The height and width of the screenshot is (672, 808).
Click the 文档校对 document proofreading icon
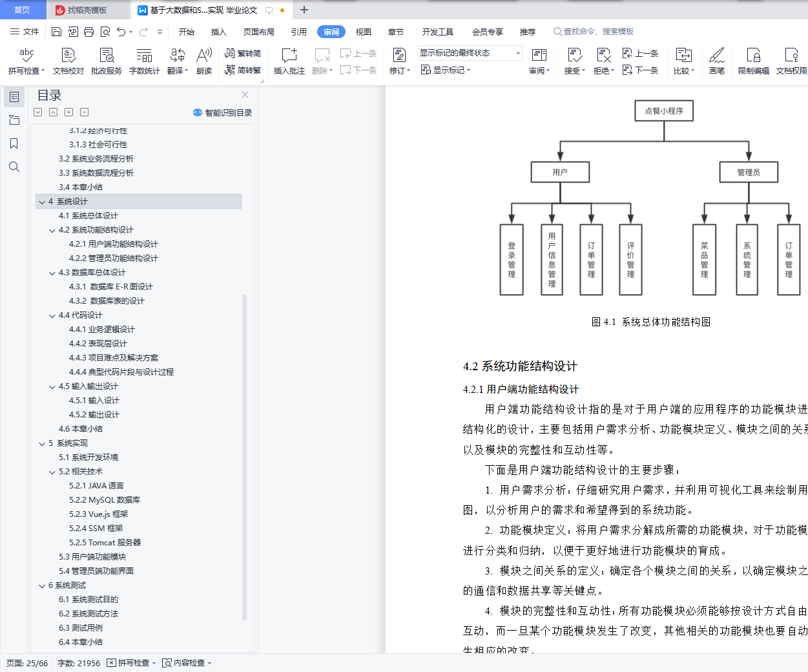(x=68, y=61)
